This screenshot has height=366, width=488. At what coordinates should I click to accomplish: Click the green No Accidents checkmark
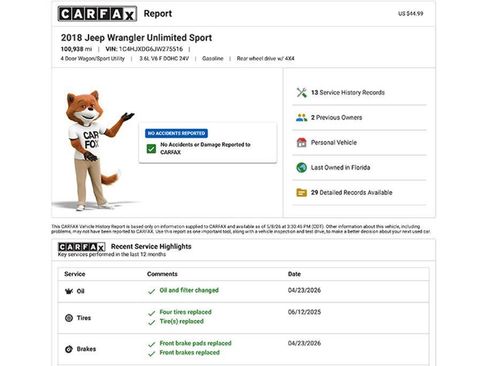[x=151, y=149]
